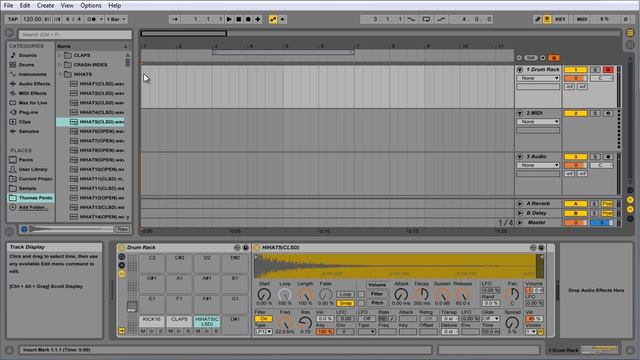Screen dimensions: 640x360
Task: Fold the 1 Drum Rack track
Action: [520, 70]
